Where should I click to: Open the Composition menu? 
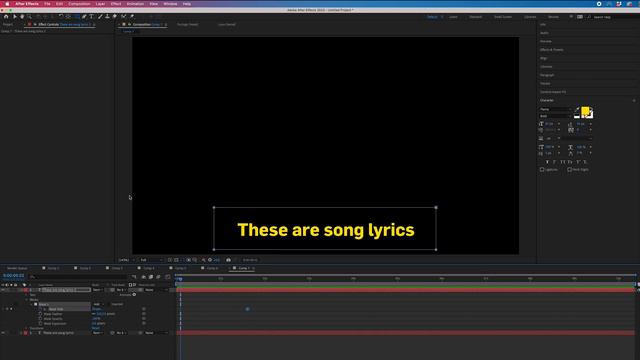click(79, 4)
